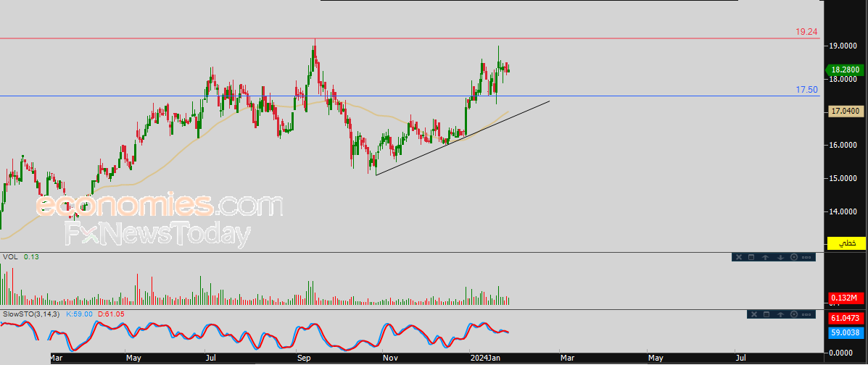This screenshot has width=868, height=365.
Task: Open SlowSTO pane more options dots
Action: [x=806, y=314]
